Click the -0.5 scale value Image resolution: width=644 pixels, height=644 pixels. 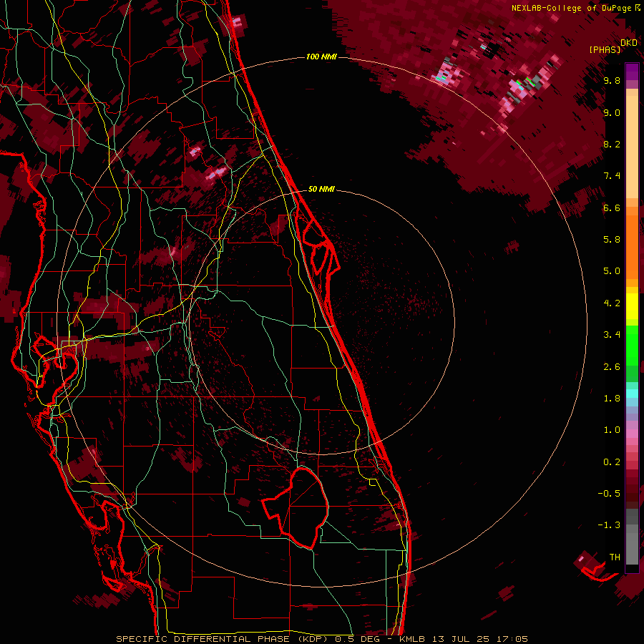[609, 494]
